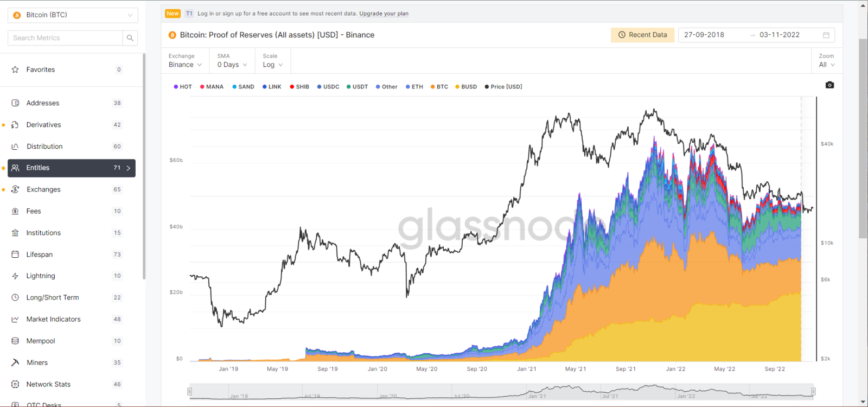This screenshot has width=868, height=407.
Task: Click the calendar icon in the date range
Action: tap(826, 35)
